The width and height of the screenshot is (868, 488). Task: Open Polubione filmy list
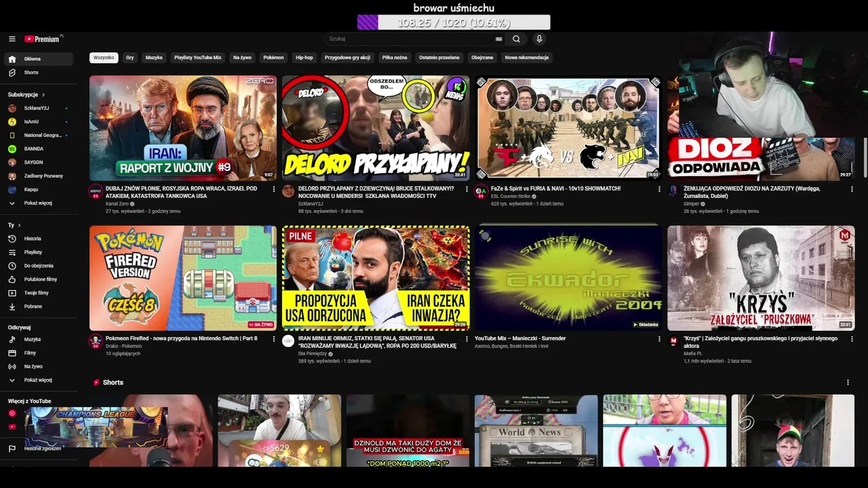point(40,279)
